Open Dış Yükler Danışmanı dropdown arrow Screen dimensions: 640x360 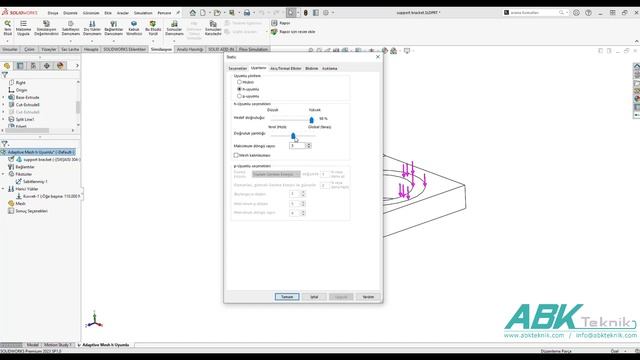click(92, 41)
